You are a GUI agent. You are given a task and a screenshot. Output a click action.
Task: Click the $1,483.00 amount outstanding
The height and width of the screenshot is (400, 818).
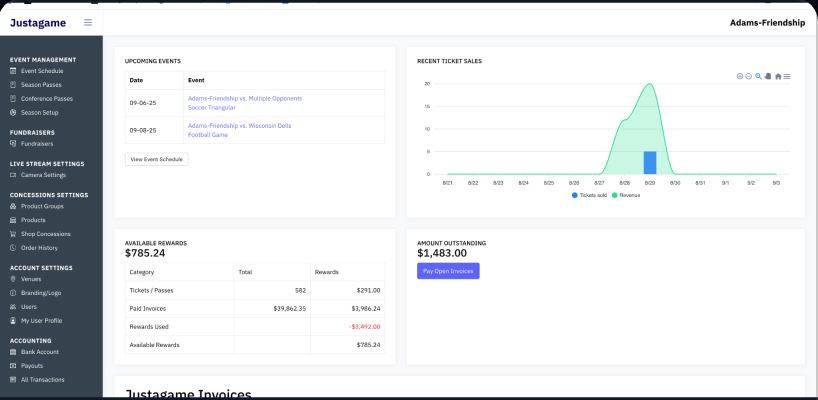[442, 253]
